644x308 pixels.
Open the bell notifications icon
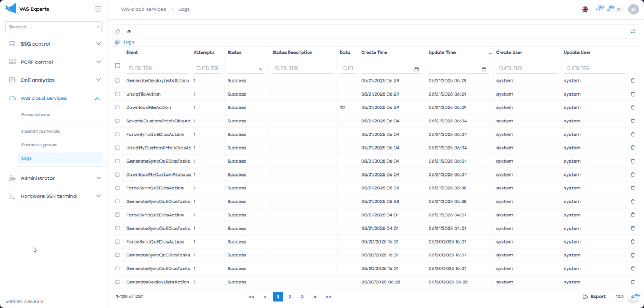[609, 9]
